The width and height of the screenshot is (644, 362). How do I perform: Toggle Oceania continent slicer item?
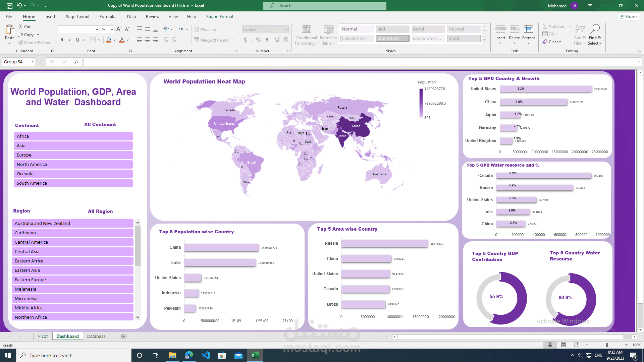tap(73, 174)
